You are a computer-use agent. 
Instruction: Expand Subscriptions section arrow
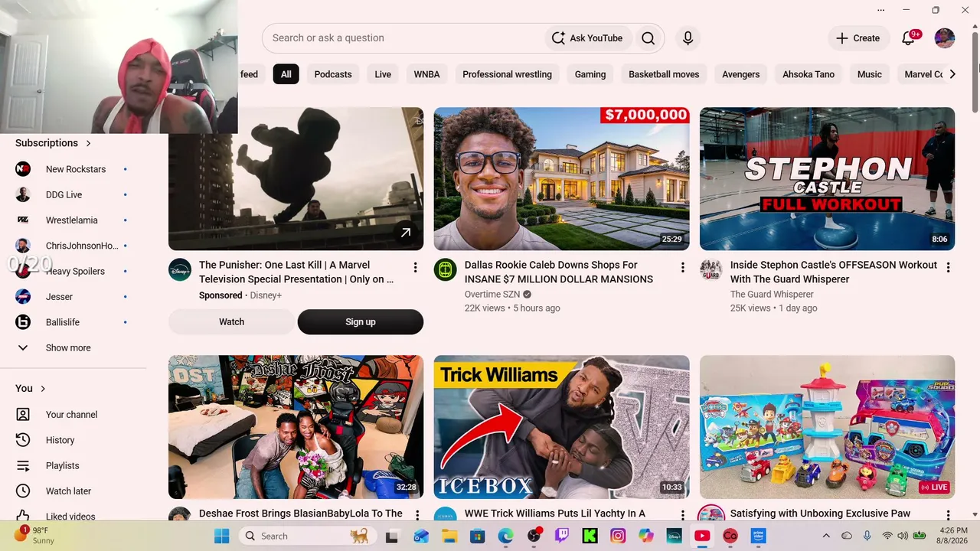(88, 143)
